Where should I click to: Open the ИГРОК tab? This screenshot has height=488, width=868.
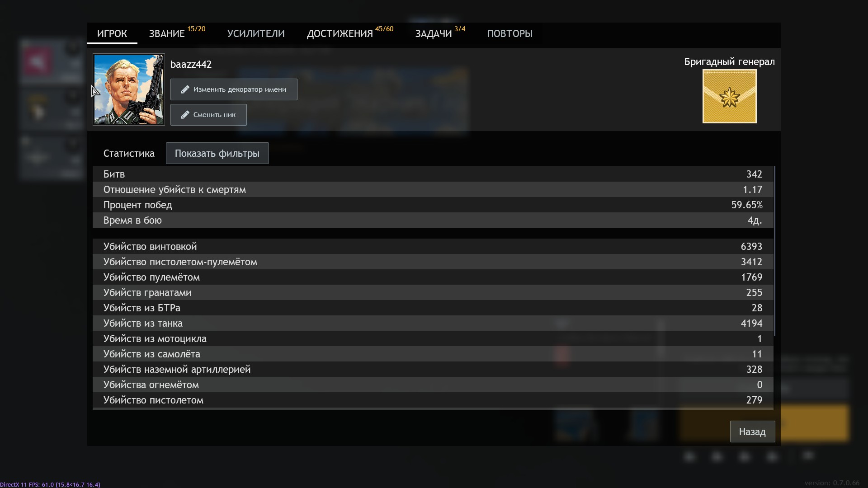[112, 34]
